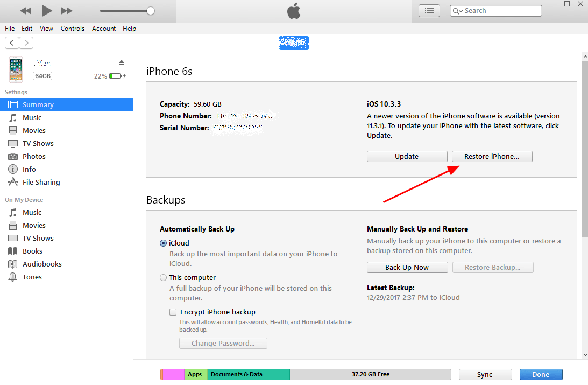Eject the iPhone with the eject icon
Viewport: 588px width, 385px height.
(122, 62)
